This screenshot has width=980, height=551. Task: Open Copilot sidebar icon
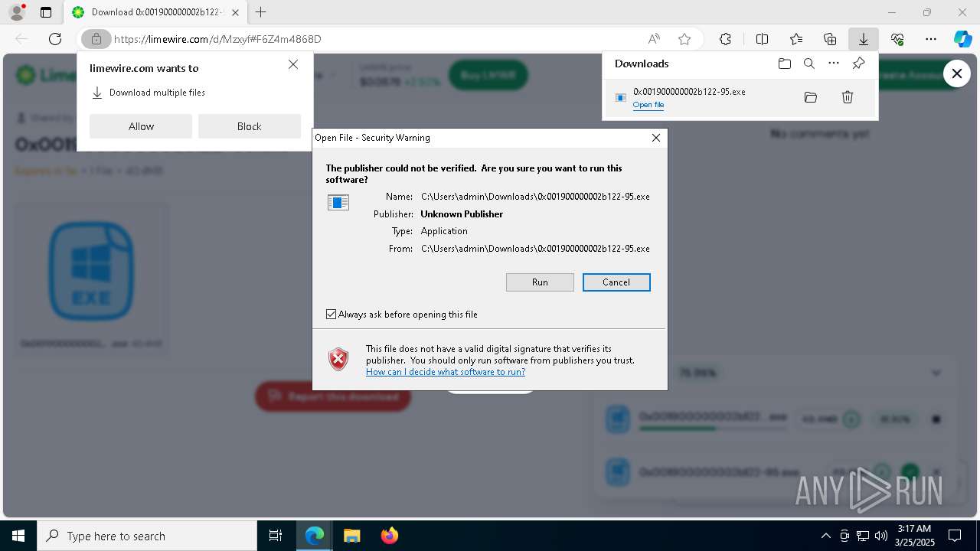click(x=962, y=39)
